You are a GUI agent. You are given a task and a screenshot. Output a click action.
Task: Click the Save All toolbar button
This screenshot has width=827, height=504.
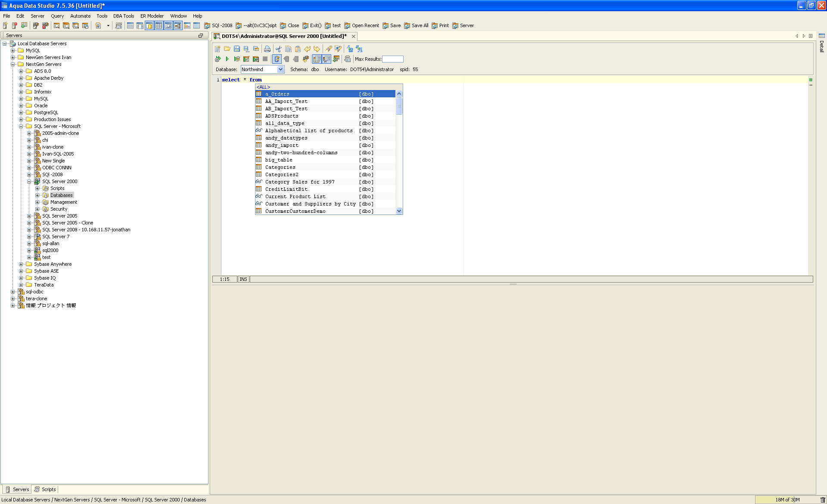pos(416,25)
